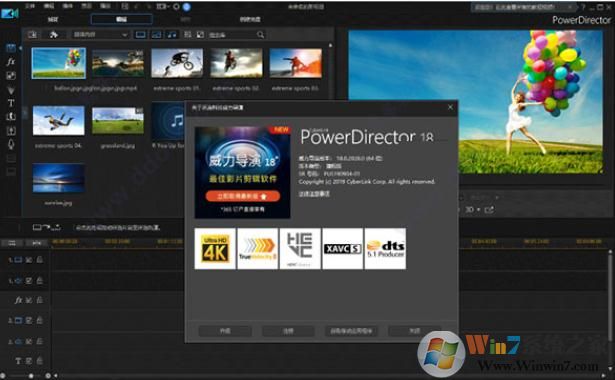Image resolution: width=615 pixels, height=380 pixels.
Task: Toggle the image filter in library toolbar
Action: coord(156,35)
